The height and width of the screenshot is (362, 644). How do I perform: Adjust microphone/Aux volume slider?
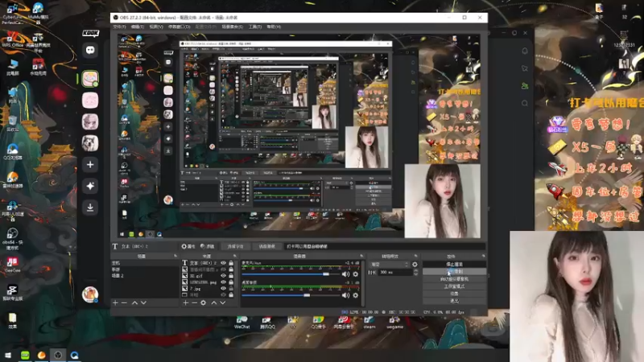(x=291, y=274)
